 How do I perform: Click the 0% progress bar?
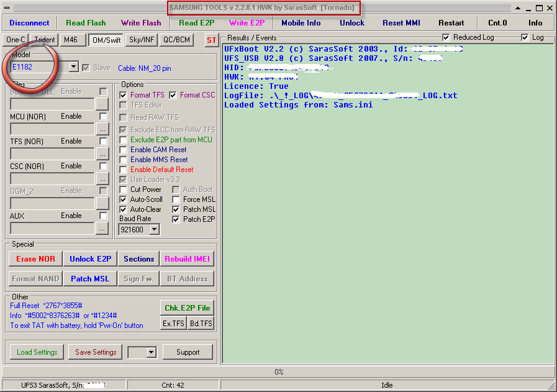pyautogui.click(x=278, y=371)
